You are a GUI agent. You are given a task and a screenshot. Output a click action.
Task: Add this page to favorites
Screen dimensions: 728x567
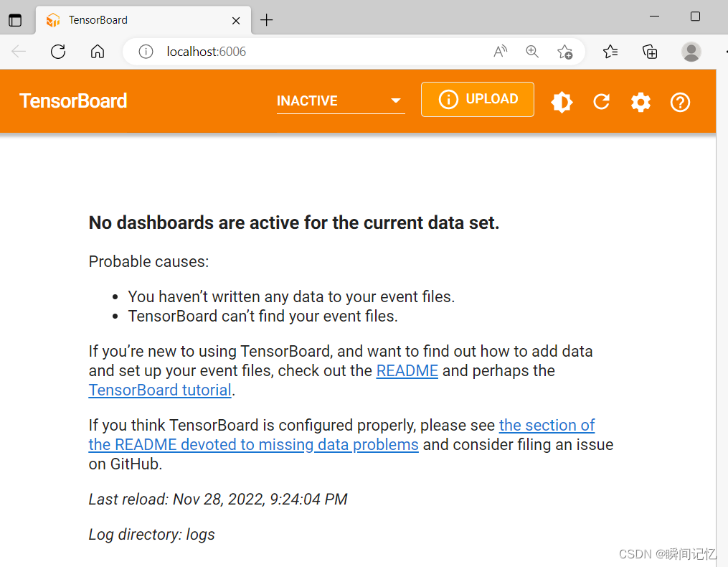pos(565,51)
